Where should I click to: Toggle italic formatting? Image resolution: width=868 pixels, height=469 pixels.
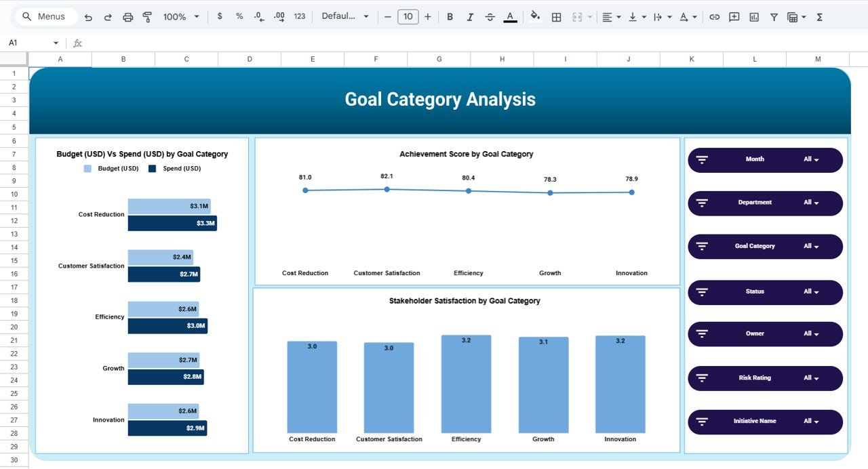click(x=470, y=17)
